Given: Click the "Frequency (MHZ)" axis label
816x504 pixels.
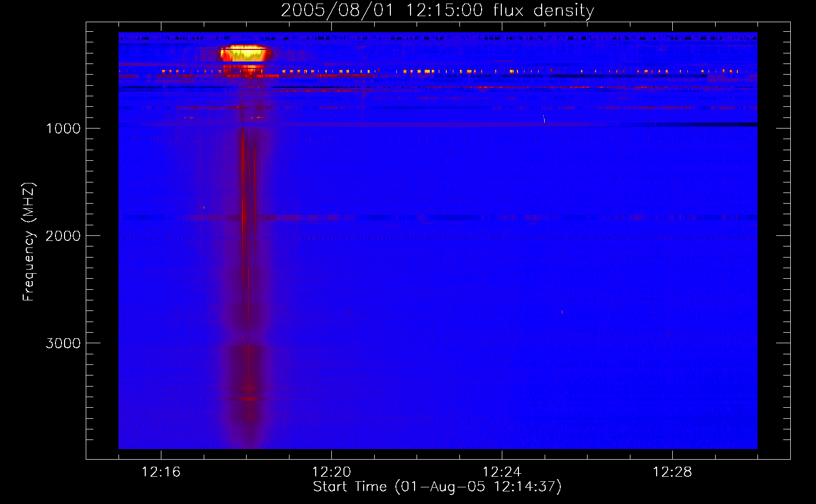Looking at the screenshot, I should (29, 242).
